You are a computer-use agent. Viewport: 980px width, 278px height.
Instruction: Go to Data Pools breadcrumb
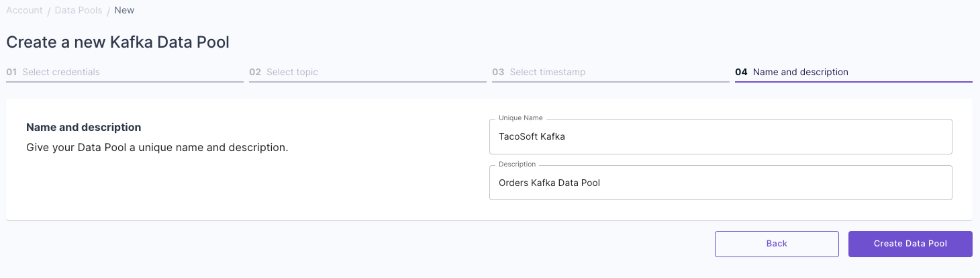tap(79, 10)
